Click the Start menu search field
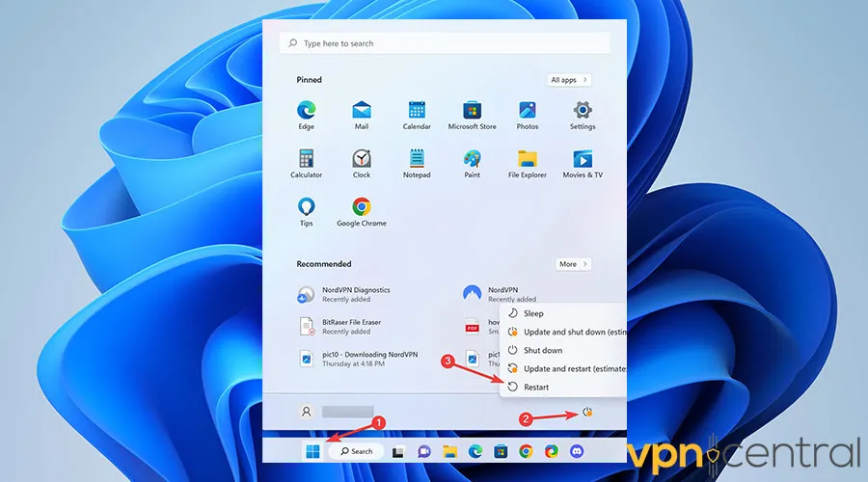868x482 pixels. click(x=445, y=43)
